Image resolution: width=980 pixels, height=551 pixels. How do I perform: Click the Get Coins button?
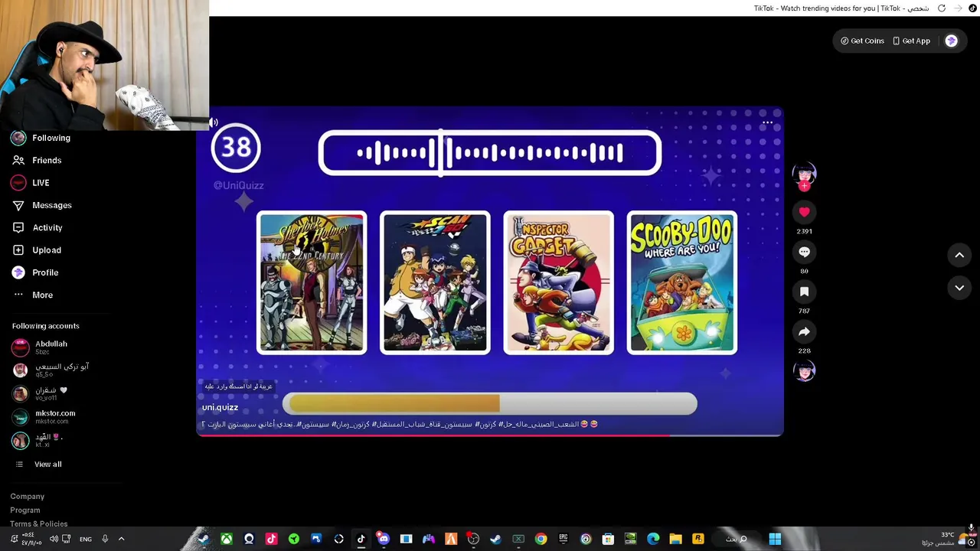(862, 41)
